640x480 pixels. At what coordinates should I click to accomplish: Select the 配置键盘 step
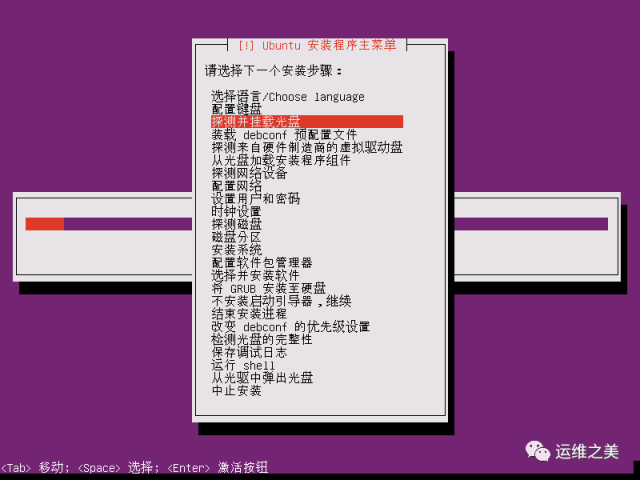236,109
